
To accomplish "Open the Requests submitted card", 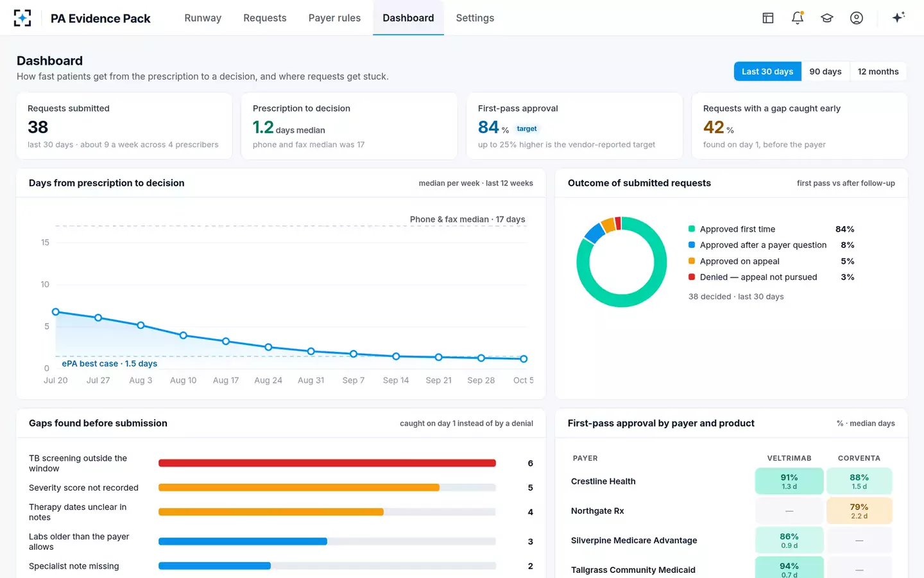I will [124, 126].
